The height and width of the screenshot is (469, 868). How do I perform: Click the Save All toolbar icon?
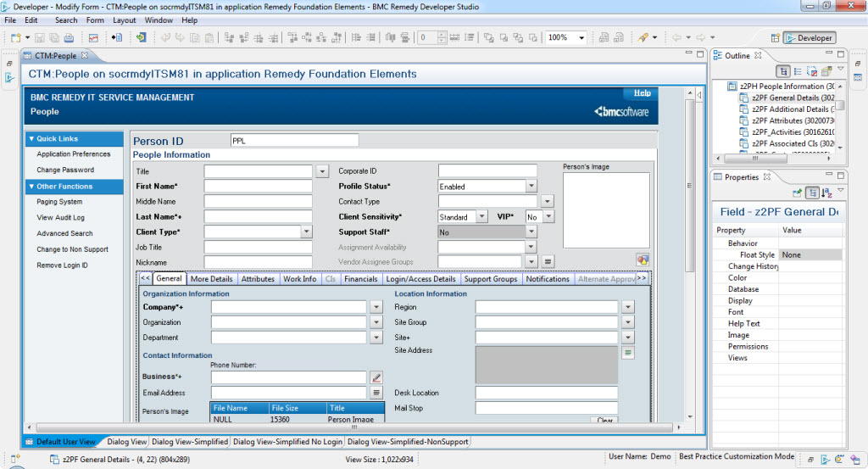pyautogui.click(x=54, y=37)
